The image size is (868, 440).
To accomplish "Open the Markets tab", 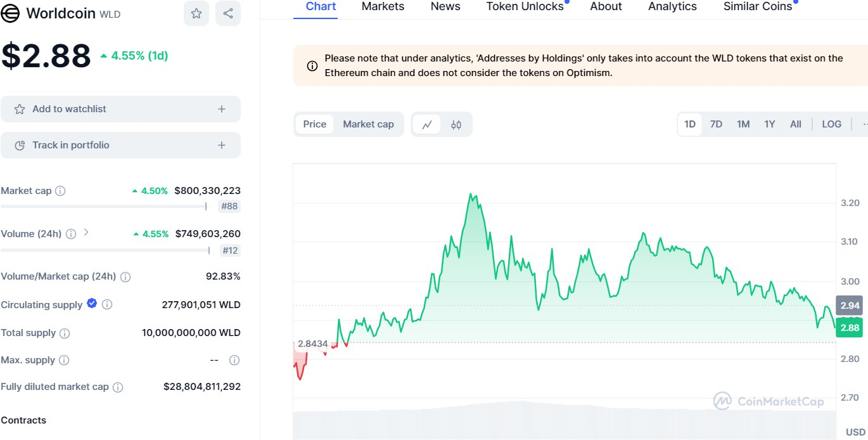I will pos(383,6).
